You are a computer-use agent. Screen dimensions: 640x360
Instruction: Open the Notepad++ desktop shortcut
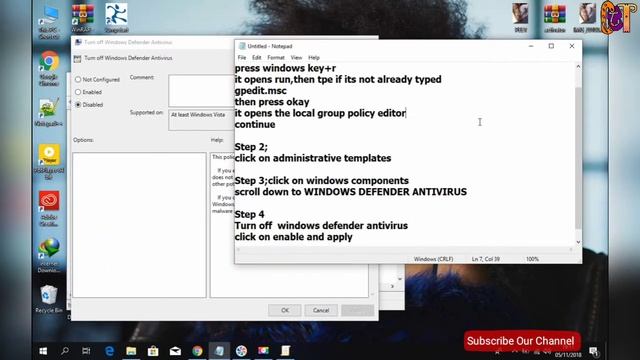49,112
